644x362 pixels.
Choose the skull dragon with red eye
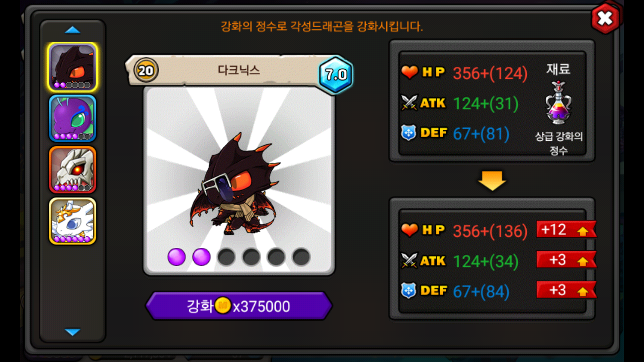[x=72, y=169]
